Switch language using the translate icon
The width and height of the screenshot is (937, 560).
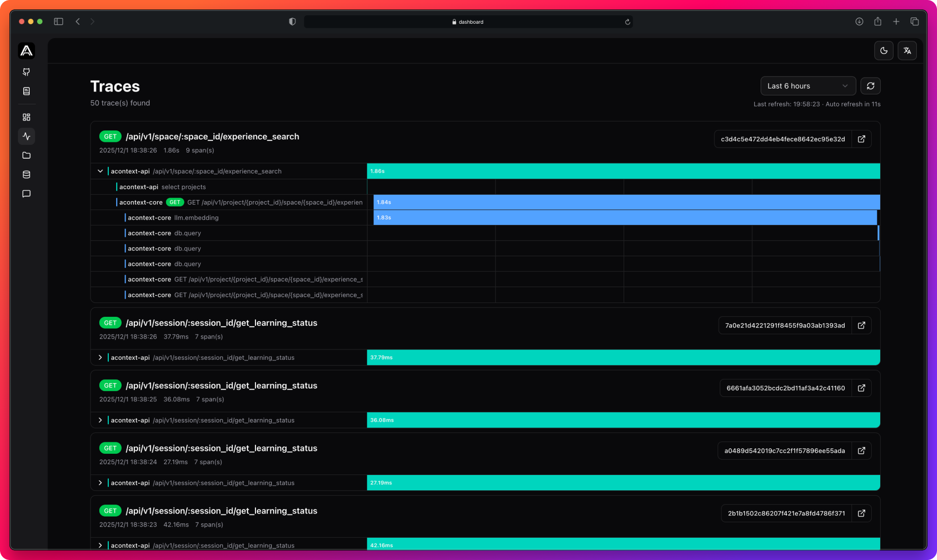click(x=907, y=50)
